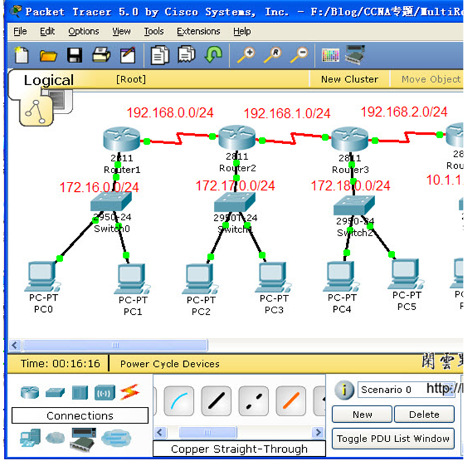Open the Help menu
The image size is (476, 468).
[242, 31]
